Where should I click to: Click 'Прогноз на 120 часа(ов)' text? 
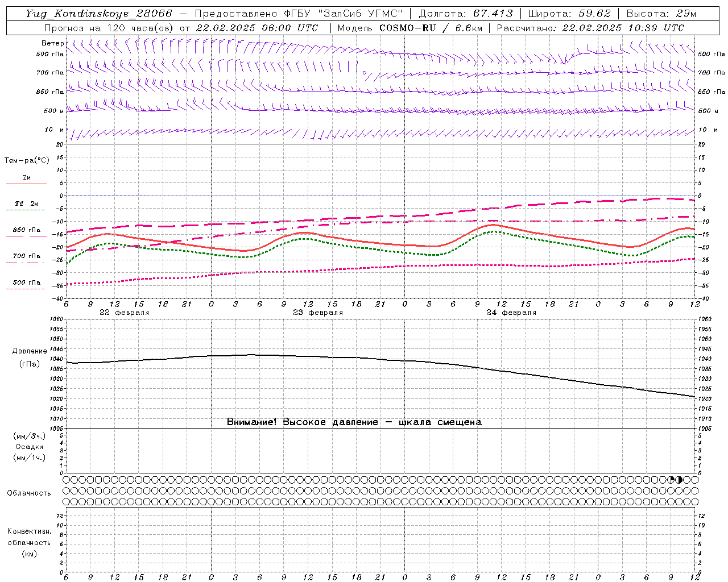pos(109,28)
